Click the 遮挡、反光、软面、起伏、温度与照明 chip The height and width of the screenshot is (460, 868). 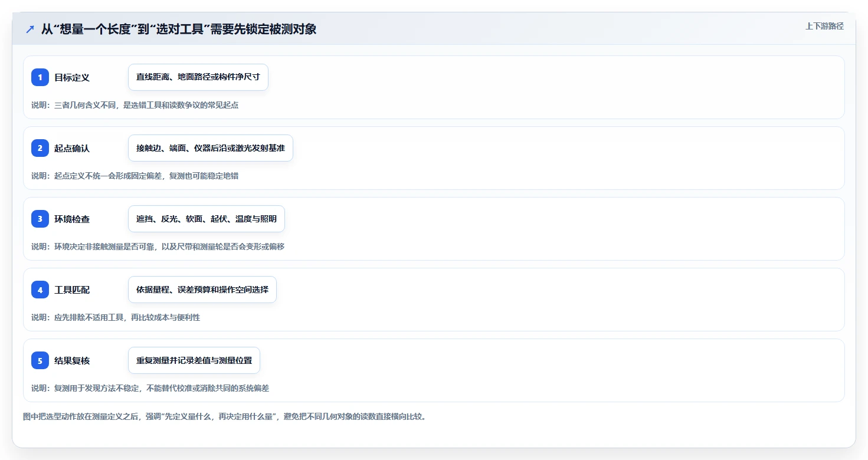pos(207,219)
